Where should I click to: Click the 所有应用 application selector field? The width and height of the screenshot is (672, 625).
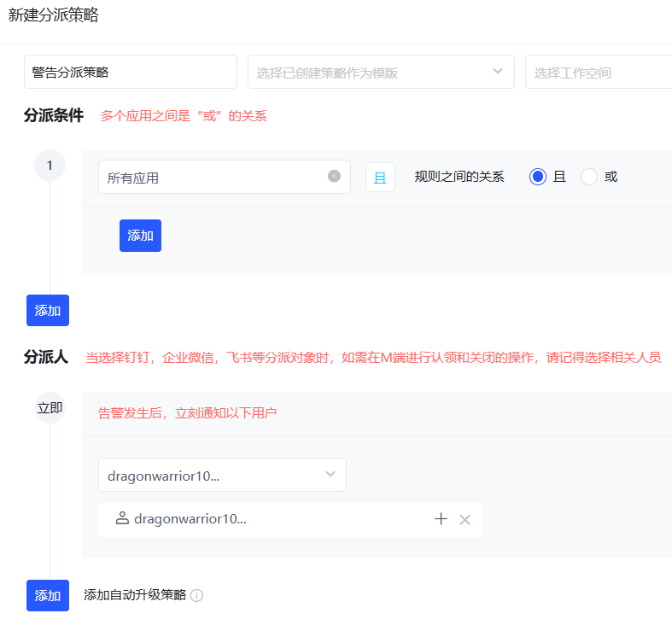pos(213,177)
